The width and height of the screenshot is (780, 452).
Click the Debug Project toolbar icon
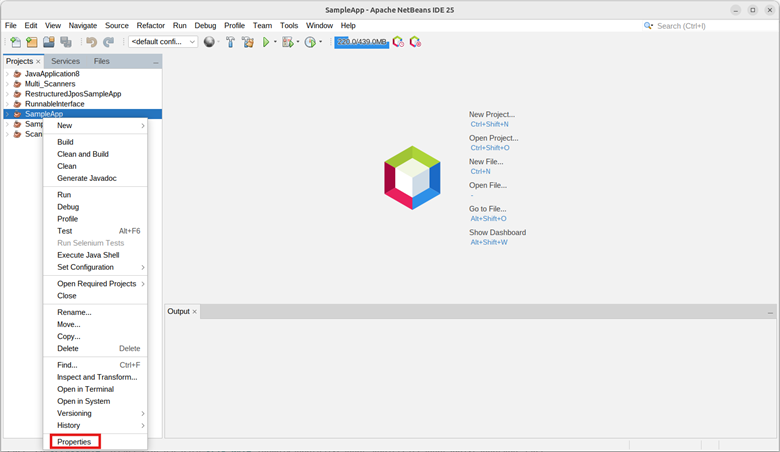coord(288,42)
